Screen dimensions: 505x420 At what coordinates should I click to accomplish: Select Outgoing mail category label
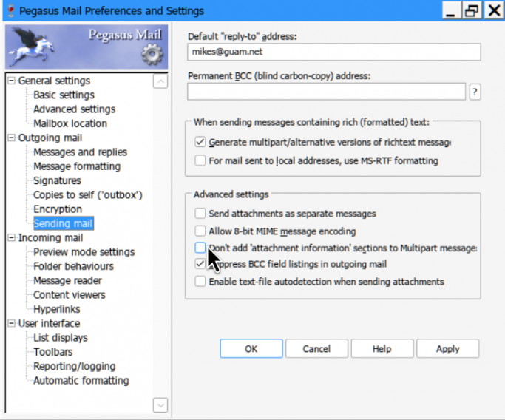pyautogui.click(x=50, y=138)
